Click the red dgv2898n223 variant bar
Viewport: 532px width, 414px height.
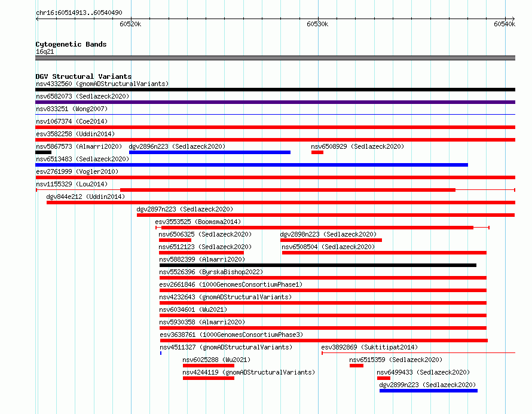point(331,240)
